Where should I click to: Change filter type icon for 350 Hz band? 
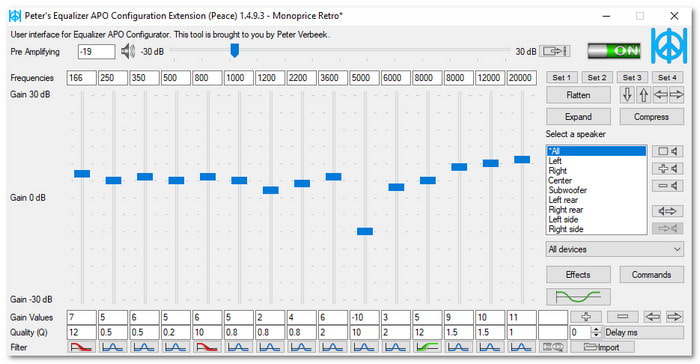[144, 347]
